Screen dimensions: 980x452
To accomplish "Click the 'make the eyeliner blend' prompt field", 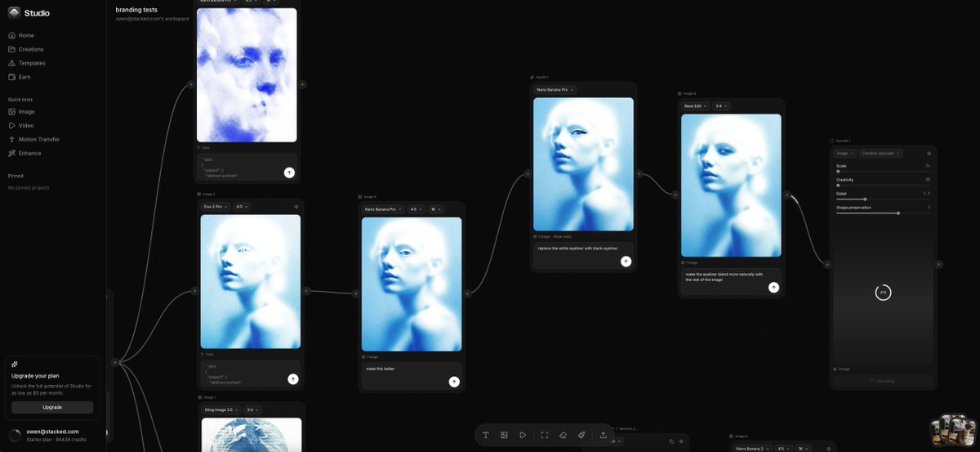I will click(x=731, y=281).
